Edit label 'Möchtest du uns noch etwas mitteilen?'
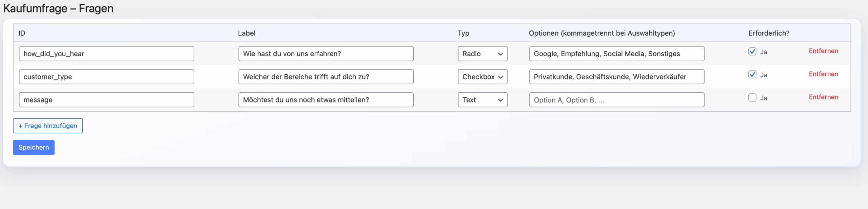This screenshot has width=868, height=209. point(325,100)
